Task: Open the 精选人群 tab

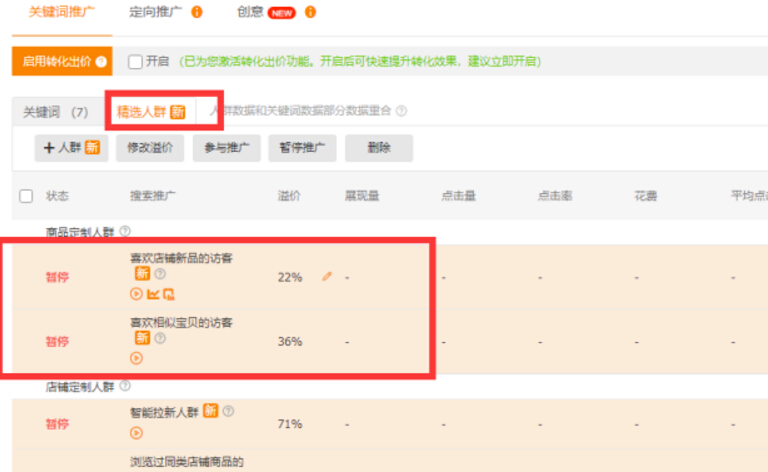Action: 149,112
